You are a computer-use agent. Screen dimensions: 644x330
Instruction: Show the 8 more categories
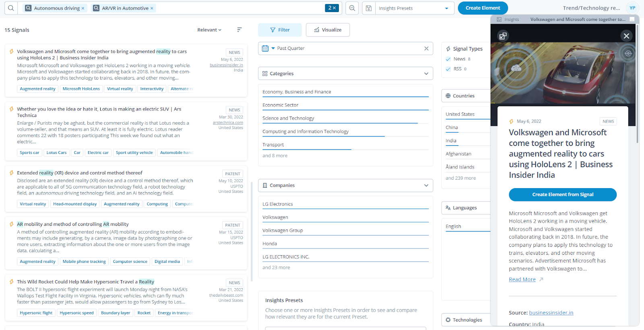[275, 156]
